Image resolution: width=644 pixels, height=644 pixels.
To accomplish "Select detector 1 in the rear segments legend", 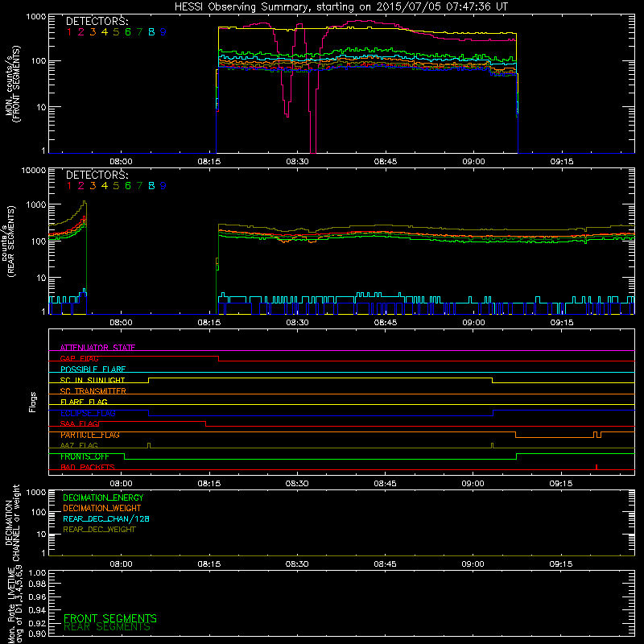I will tap(69, 186).
